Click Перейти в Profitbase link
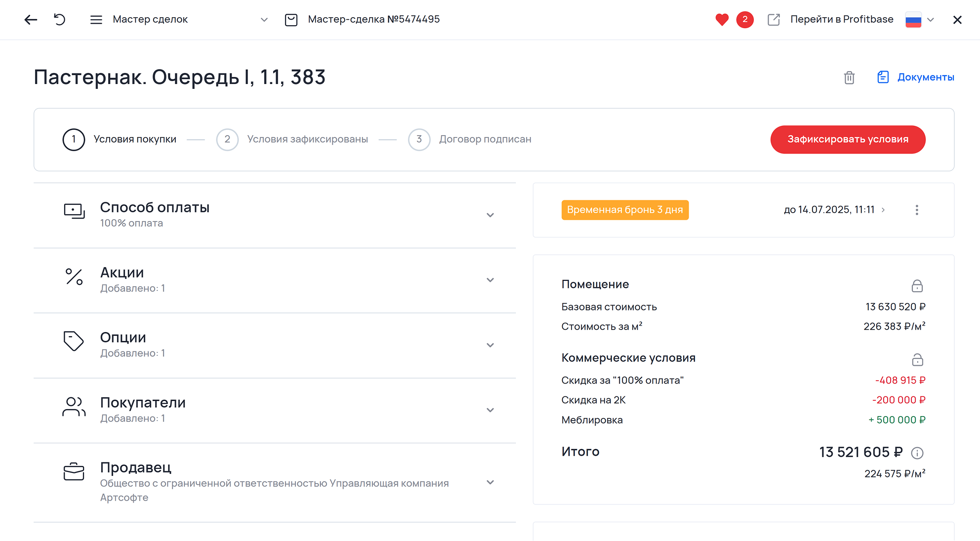Viewport: 980px width, 541px height. 842,19
